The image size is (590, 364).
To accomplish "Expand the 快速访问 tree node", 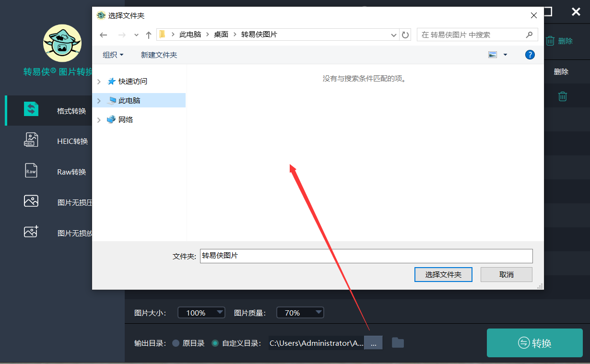I will pos(99,82).
